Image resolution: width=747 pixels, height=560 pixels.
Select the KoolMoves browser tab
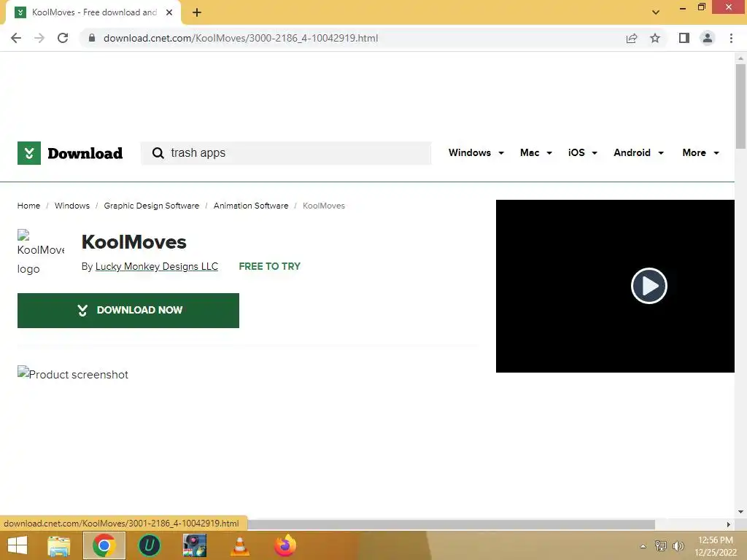[x=93, y=13]
